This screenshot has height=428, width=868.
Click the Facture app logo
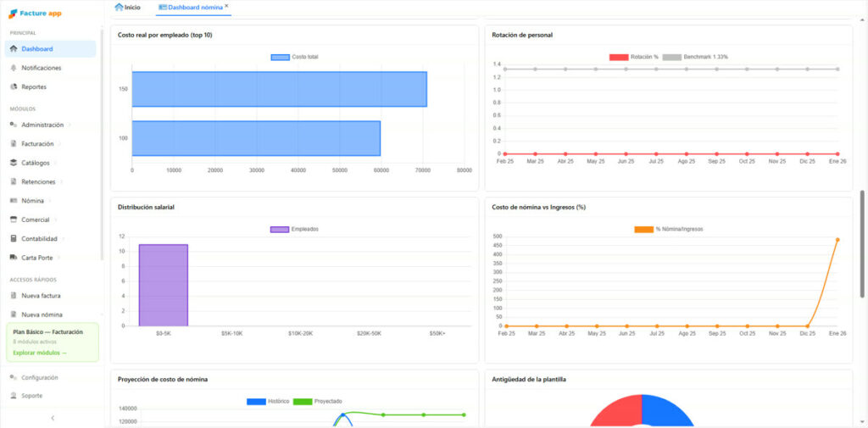[x=35, y=14]
